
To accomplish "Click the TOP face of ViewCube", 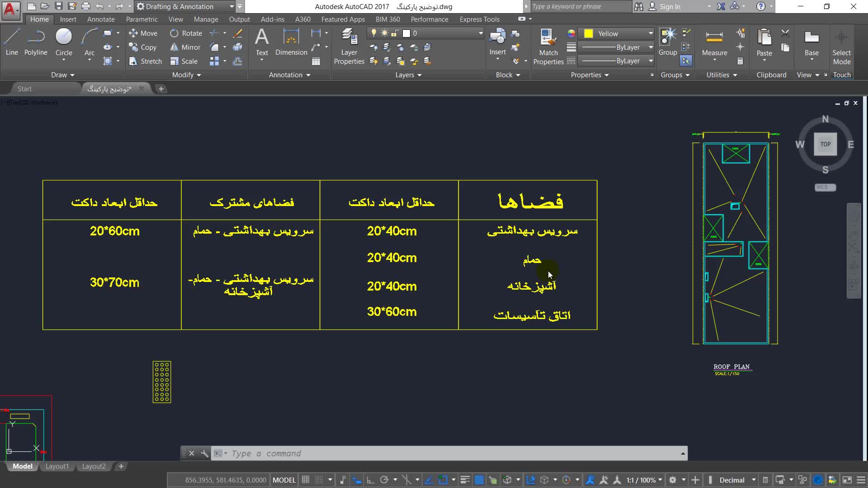I will (x=825, y=144).
